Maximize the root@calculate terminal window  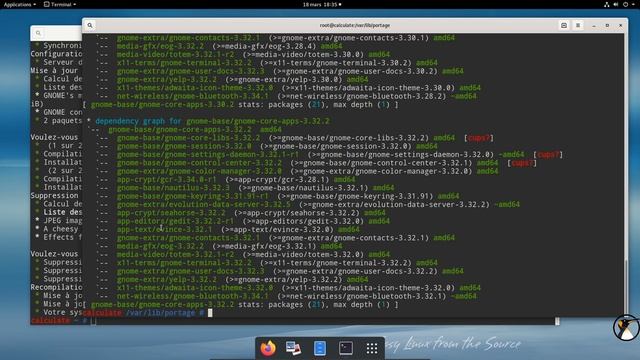(607, 25)
